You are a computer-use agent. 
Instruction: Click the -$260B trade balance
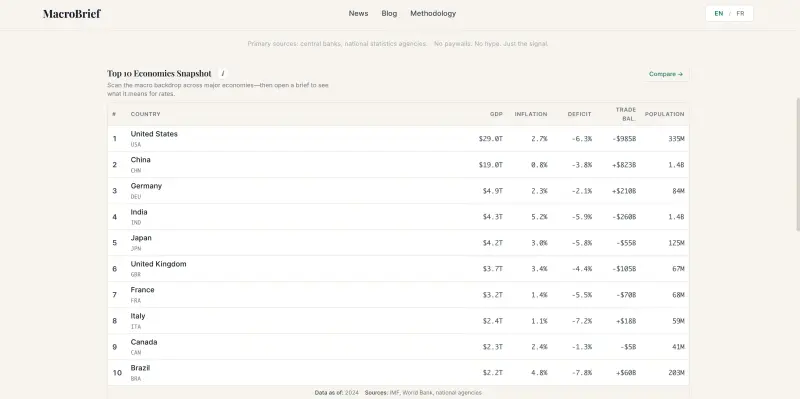click(624, 217)
